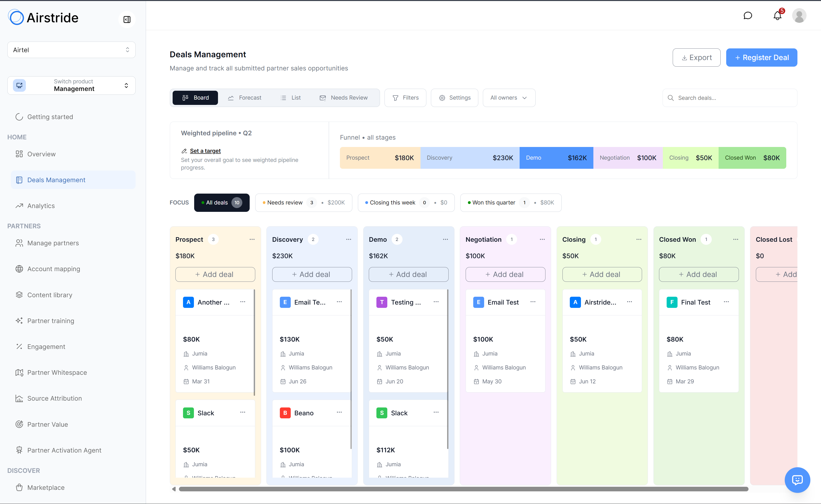The width and height of the screenshot is (821, 504).
Task: Open user profile avatar
Action: pyautogui.click(x=799, y=15)
